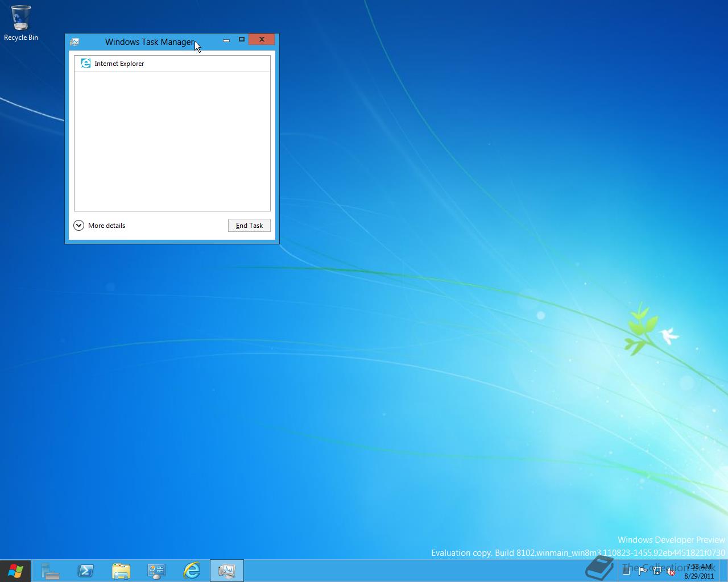The height and width of the screenshot is (582, 728).
Task: Click the Internet Explorer icon in Task Manager list
Action: pos(86,64)
